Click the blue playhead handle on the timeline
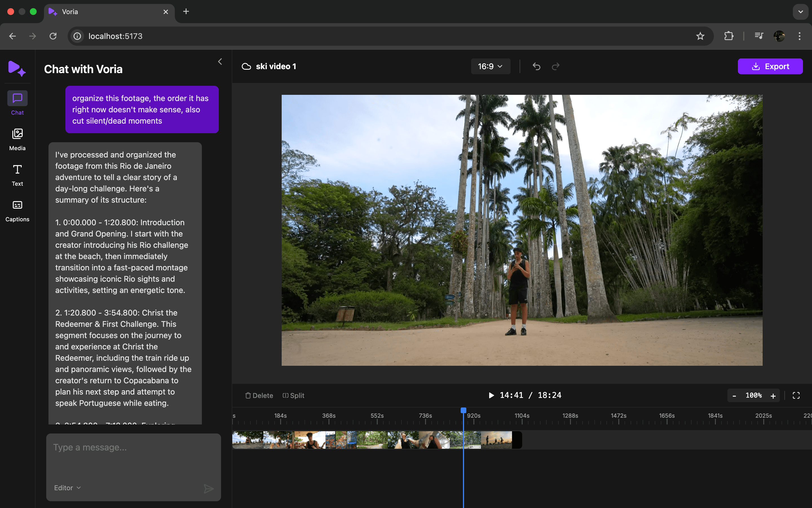This screenshot has height=508, width=812. coord(464,410)
